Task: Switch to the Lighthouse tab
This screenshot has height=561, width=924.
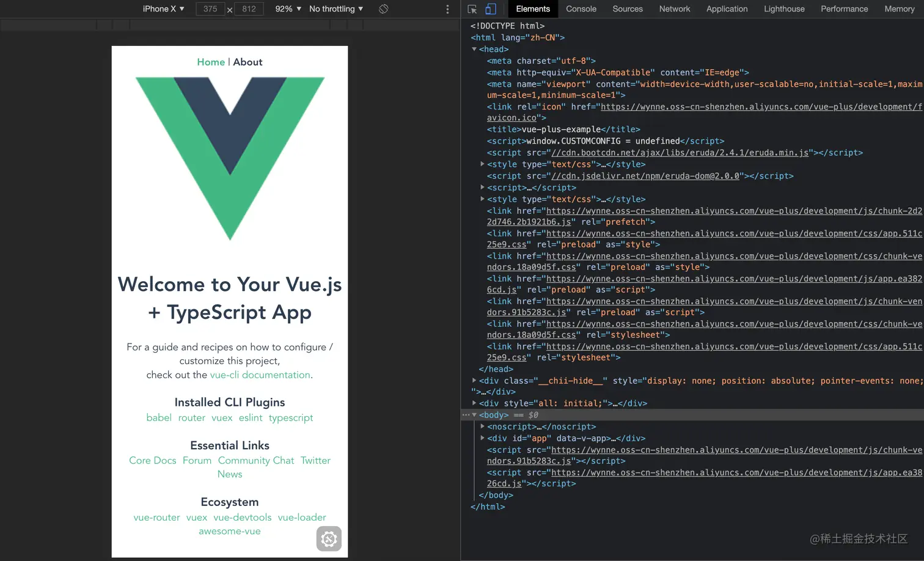Action: pyautogui.click(x=784, y=9)
